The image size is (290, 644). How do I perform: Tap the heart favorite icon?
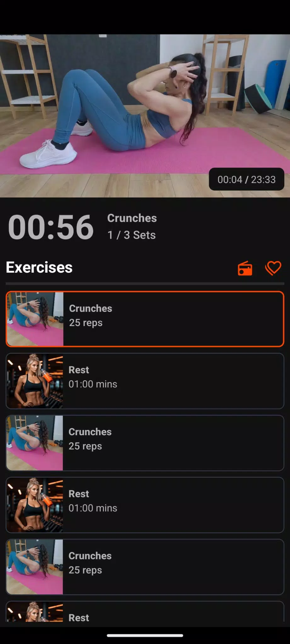[x=273, y=268]
